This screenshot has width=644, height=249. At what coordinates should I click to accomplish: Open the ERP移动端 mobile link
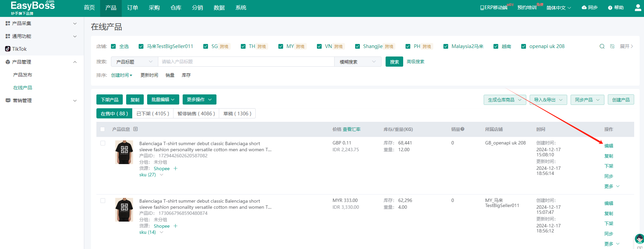tap(494, 7)
